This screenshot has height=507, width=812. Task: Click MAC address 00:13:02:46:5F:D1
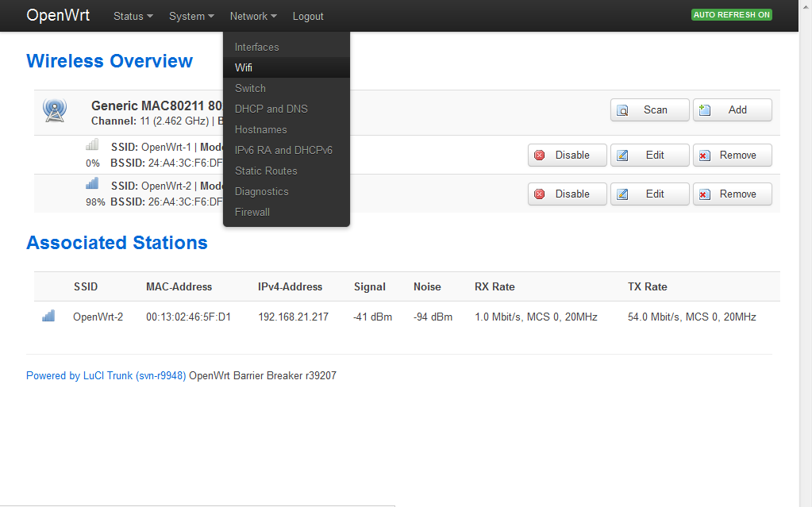click(x=188, y=317)
